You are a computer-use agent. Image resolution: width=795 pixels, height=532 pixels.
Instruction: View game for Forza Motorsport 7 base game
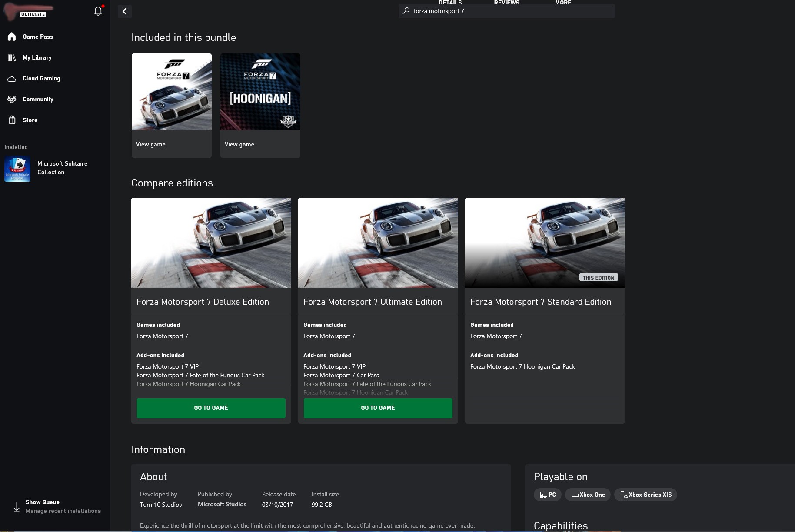151,144
